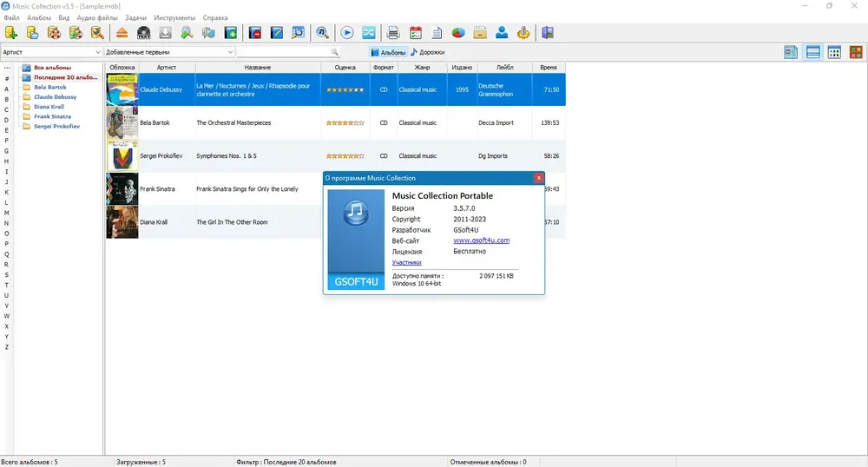Open the Артист grouping dropdown

click(x=51, y=52)
